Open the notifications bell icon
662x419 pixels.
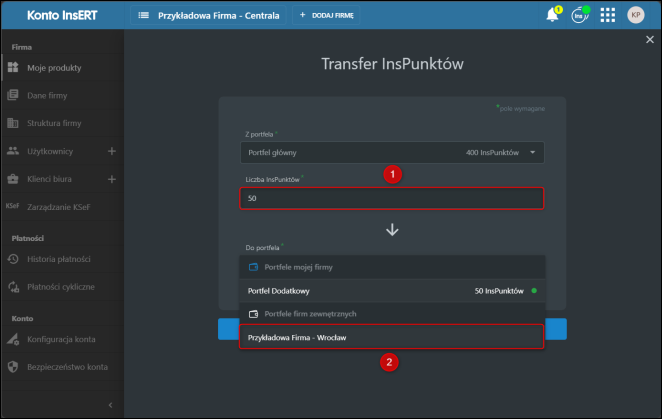pyautogui.click(x=552, y=15)
